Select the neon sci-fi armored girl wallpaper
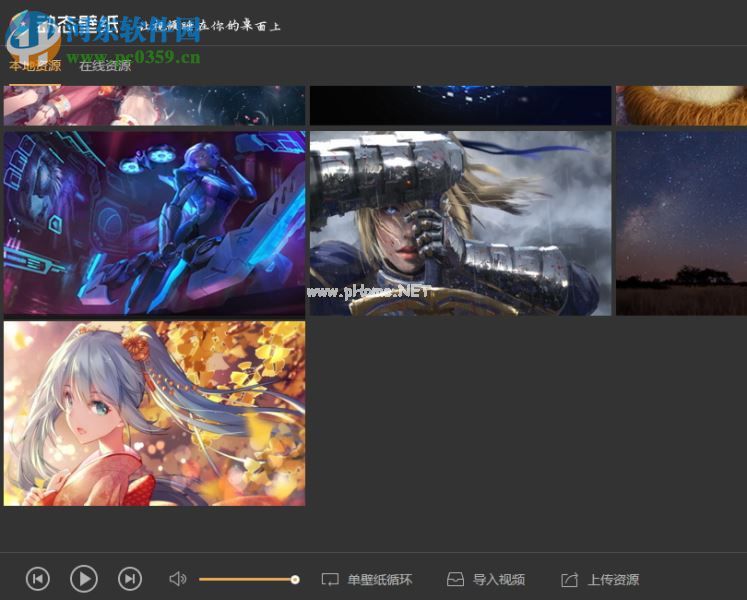Viewport: 747px width, 600px height. click(154, 223)
